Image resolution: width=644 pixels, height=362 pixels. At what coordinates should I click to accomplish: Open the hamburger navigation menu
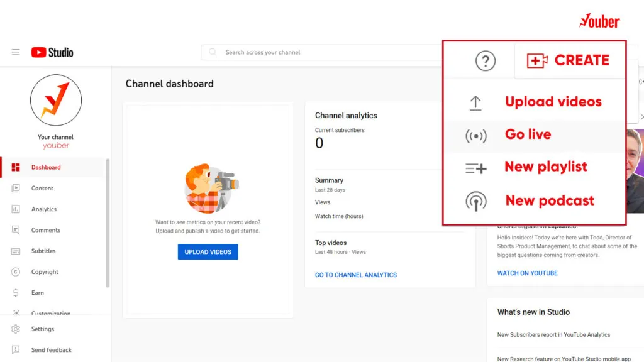pyautogui.click(x=16, y=52)
